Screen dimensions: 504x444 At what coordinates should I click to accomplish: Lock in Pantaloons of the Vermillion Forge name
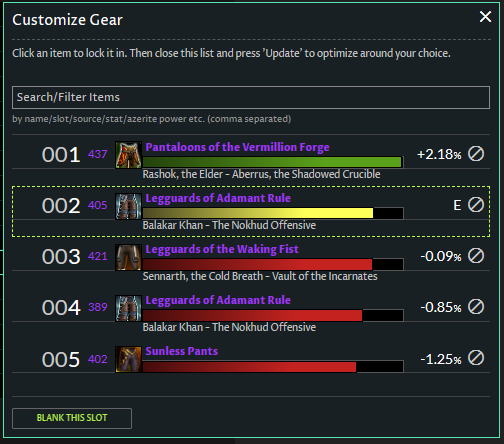pos(237,147)
